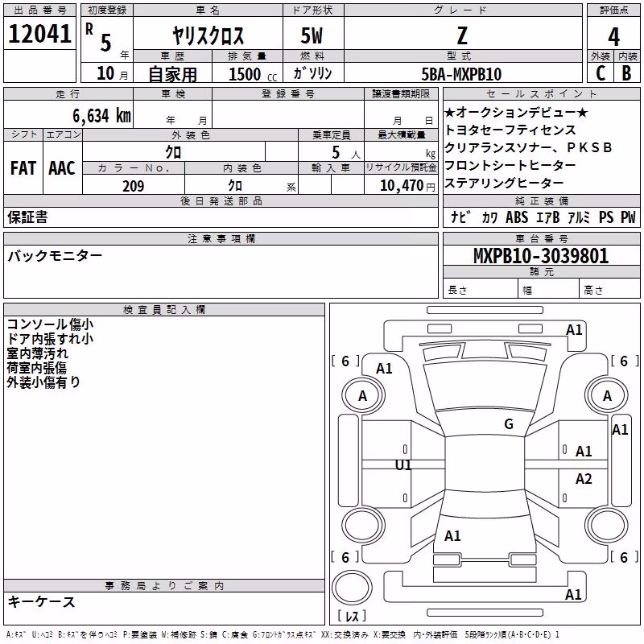Click the G mark on the windshield
Image resolution: width=644 pixels, height=644 pixels.
(509, 424)
